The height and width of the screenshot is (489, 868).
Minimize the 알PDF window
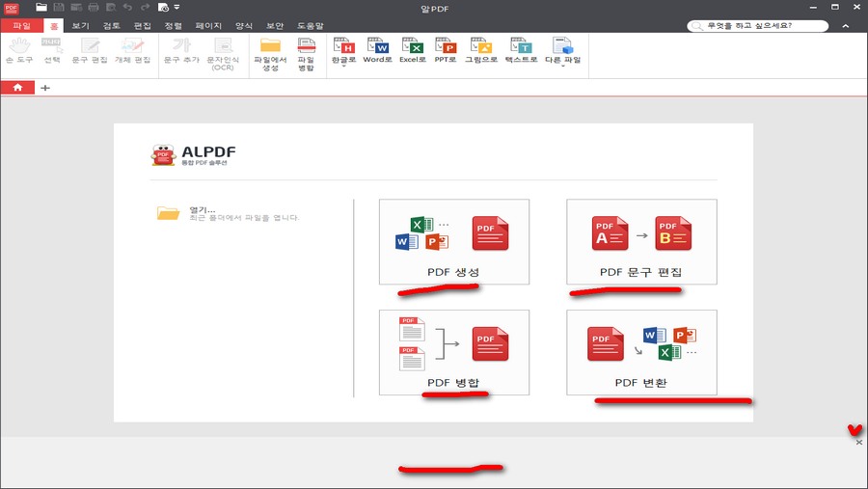[x=813, y=7]
